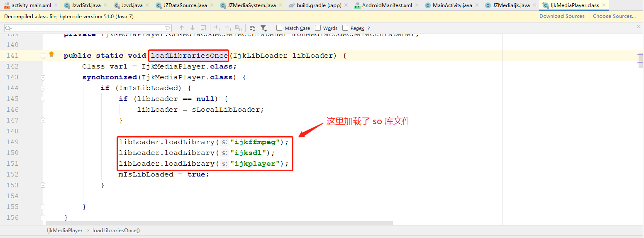This screenshot has height=238, width=644.
Task: Click the Decompiled .class file banner text
Action: pyautogui.click(x=69, y=17)
